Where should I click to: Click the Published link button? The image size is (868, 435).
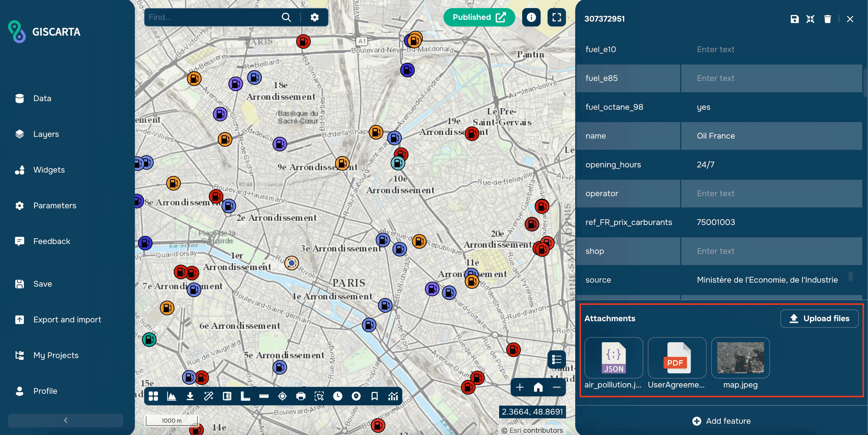point(479,17)
